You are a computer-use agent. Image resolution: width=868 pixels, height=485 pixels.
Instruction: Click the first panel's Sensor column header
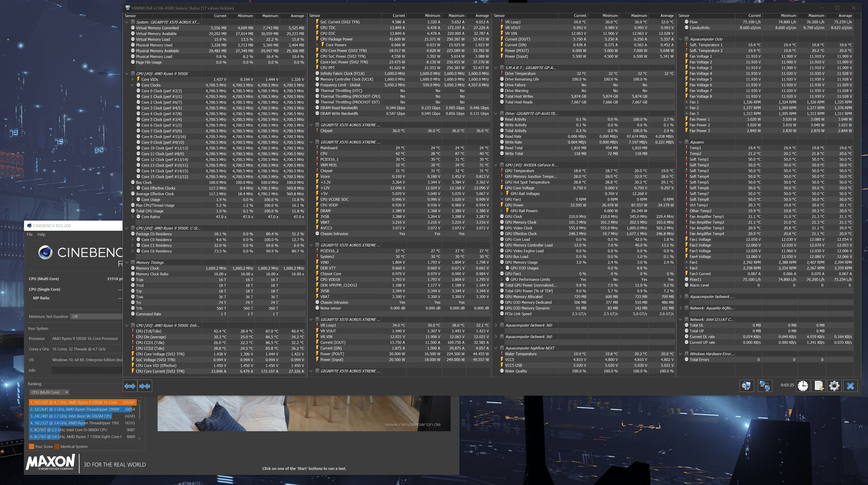click(x=163, y=16)
